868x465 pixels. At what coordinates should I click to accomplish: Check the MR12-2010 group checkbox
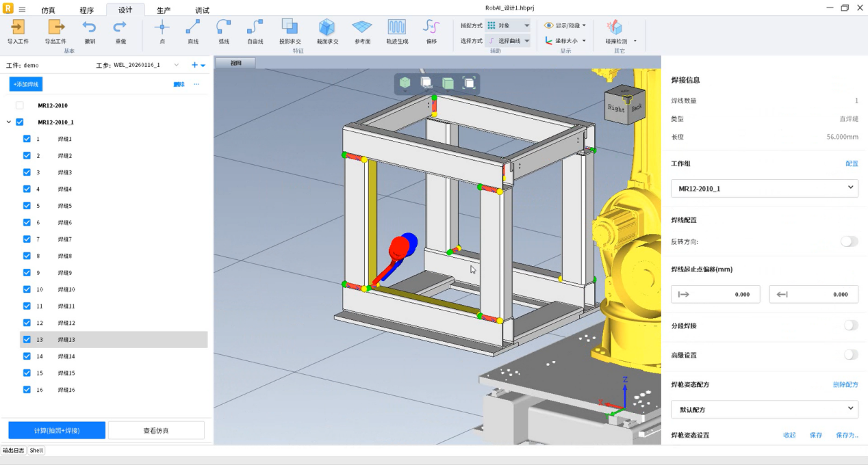point(19,105)
